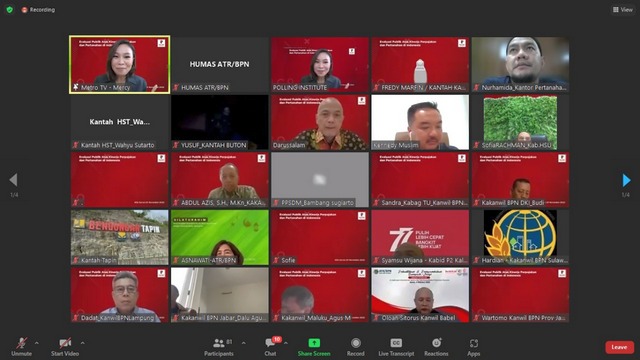The width and height of the screenshot is (640, 360).
Task: Expand audio options arrow beside Unmute
Action: [x=37, y=343]
